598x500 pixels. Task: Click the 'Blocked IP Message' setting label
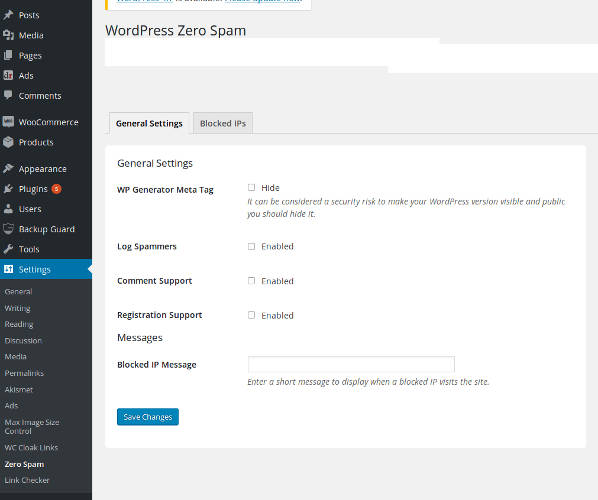coord(157,365)
